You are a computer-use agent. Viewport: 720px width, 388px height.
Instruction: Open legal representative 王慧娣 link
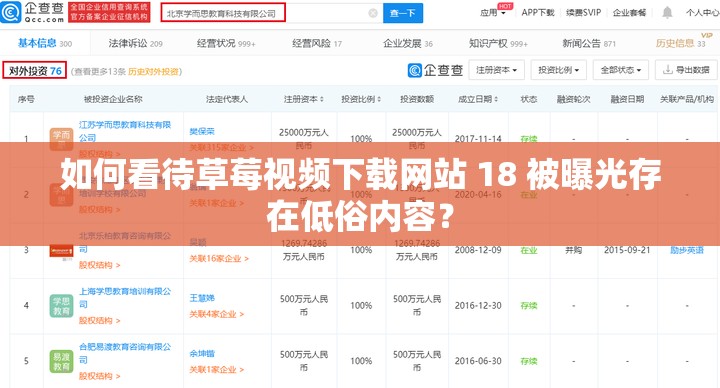pos(202,298)
